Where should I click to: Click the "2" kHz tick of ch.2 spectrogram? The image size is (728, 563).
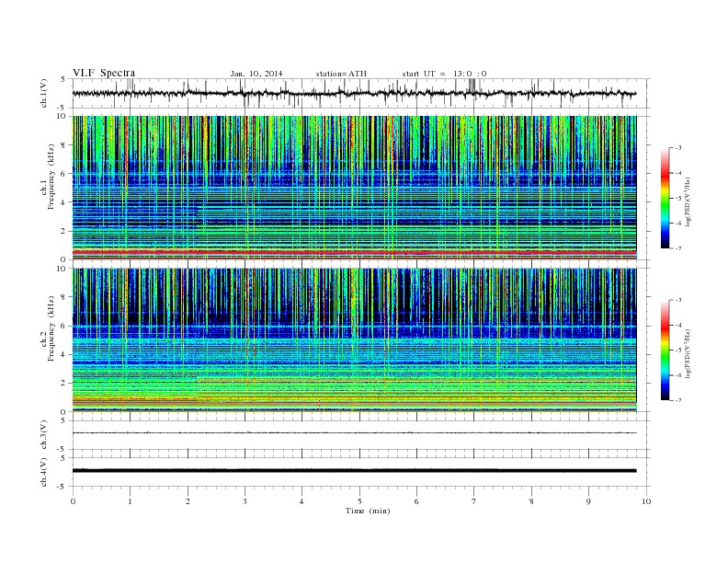coord(63,384)
